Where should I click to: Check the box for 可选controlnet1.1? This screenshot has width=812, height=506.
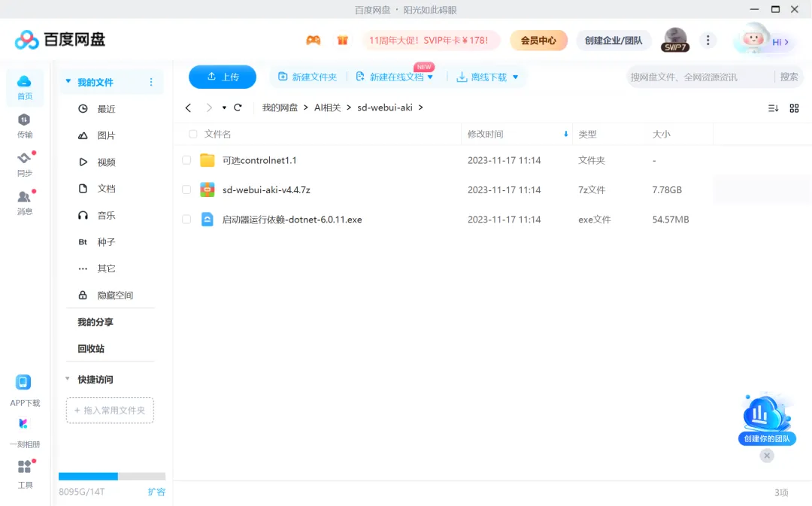pos(186,161)
